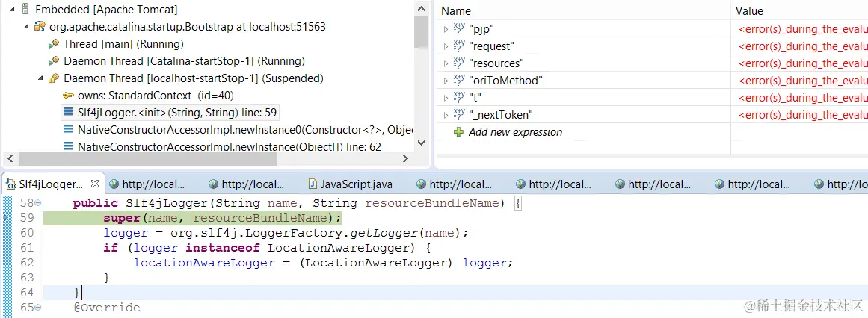The width and height of the screenshot is (868, 318).
Task: Click the Debug view vertical scrollbar down arrow
Action: pyautogui.click(x=421, y=143)
